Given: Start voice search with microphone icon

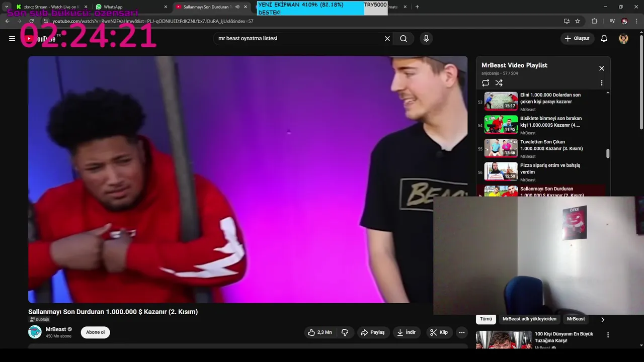Looking at the screenshot, I should (426, 39).
